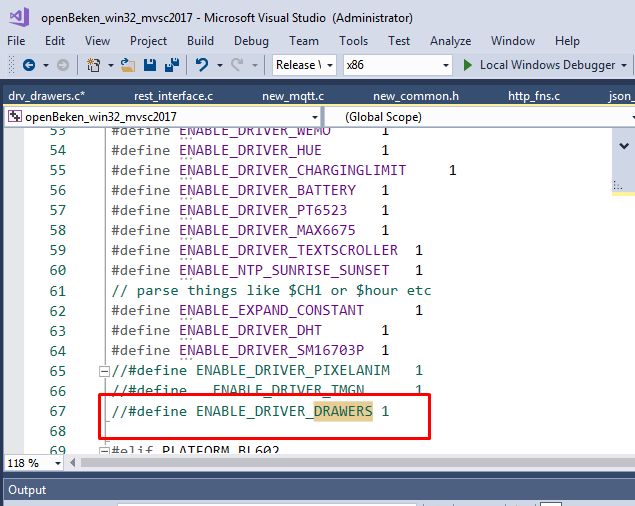Screen dimensions: 635x506
Task: Click line number 68 in the margin
Action: [x=58, y=431]
